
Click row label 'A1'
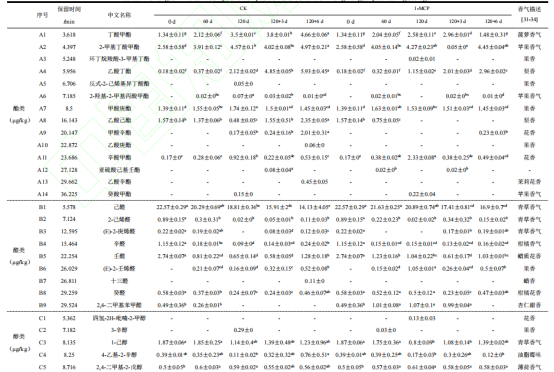click(42, 35)
